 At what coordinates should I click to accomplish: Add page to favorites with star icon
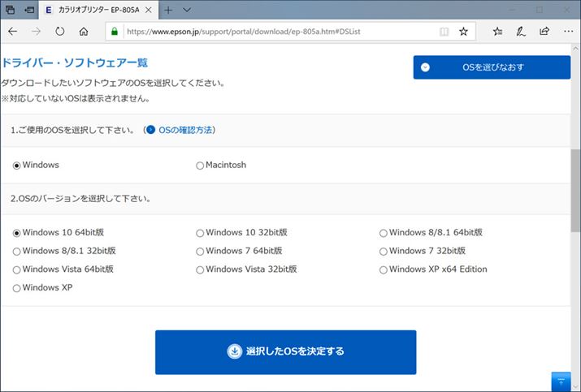[463, 32]
